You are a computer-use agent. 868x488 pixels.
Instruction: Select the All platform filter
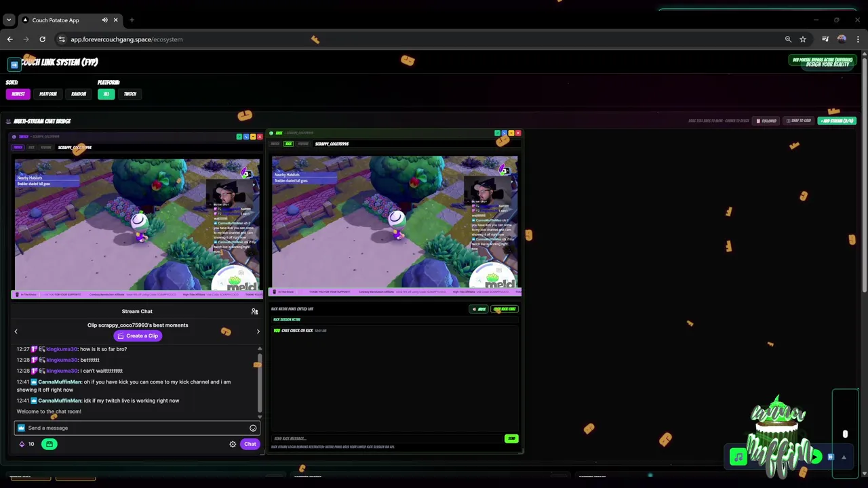[106, 94]
